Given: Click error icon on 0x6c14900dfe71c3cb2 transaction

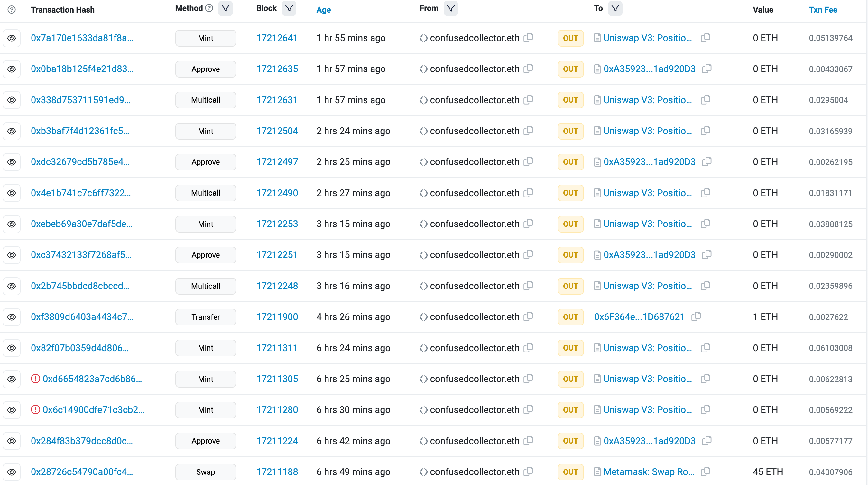Looking at the screenshot, I should click(x=35, y=409).
